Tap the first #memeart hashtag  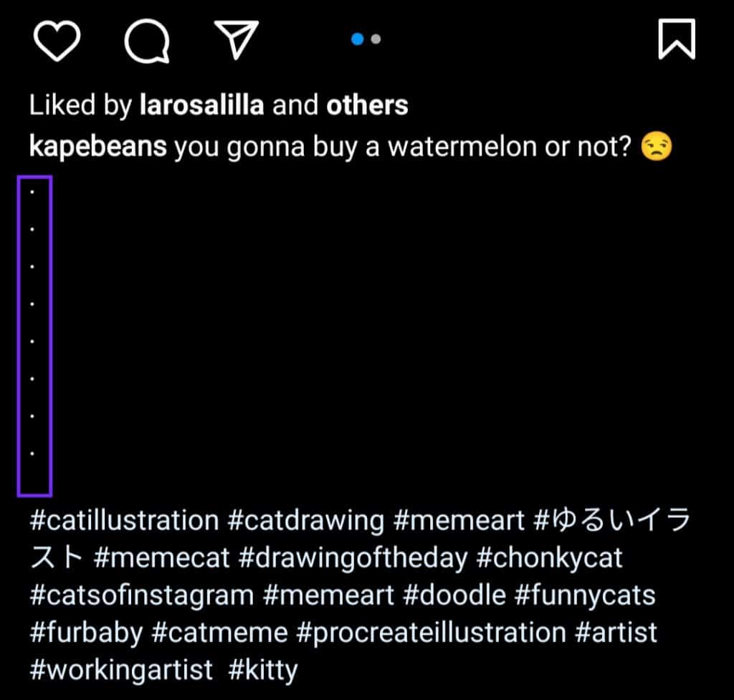pyautogui.click(x=459, y=520)
